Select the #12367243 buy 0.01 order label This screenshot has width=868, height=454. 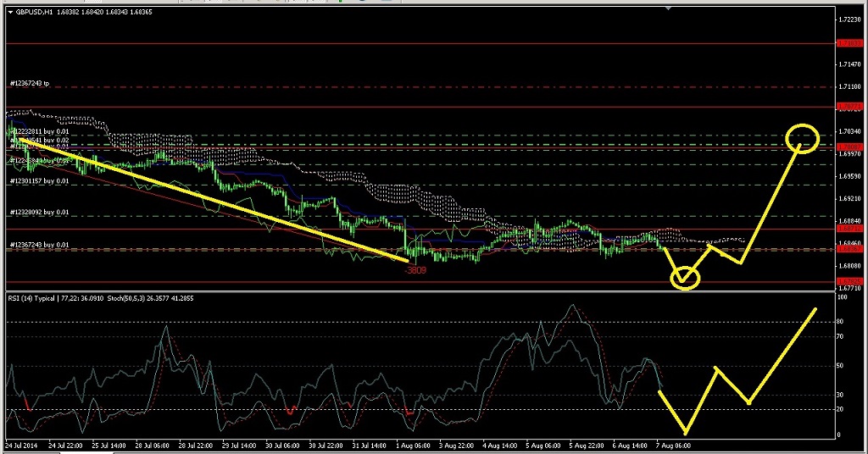coord(39,245)
